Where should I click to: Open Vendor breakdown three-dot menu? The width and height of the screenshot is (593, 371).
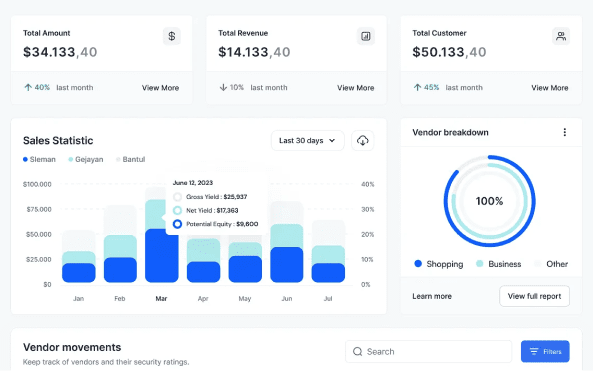click(565, 132)
